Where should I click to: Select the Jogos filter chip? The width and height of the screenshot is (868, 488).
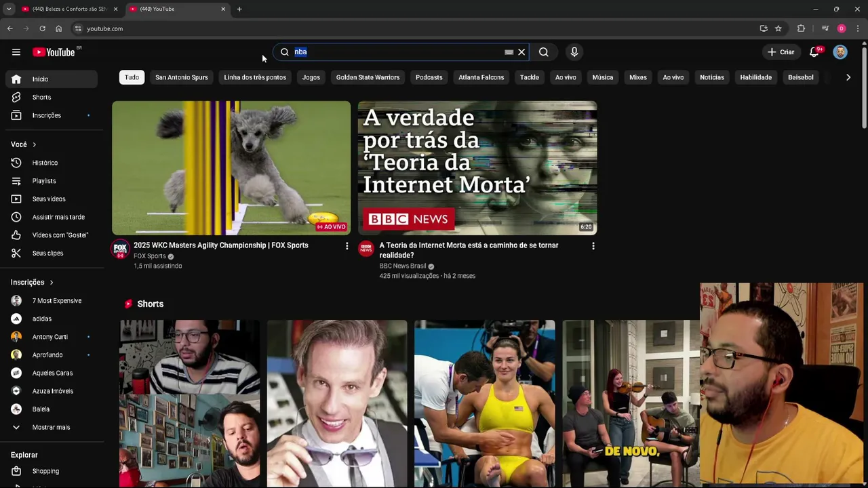pyautogui.click(x=311, y=77)
